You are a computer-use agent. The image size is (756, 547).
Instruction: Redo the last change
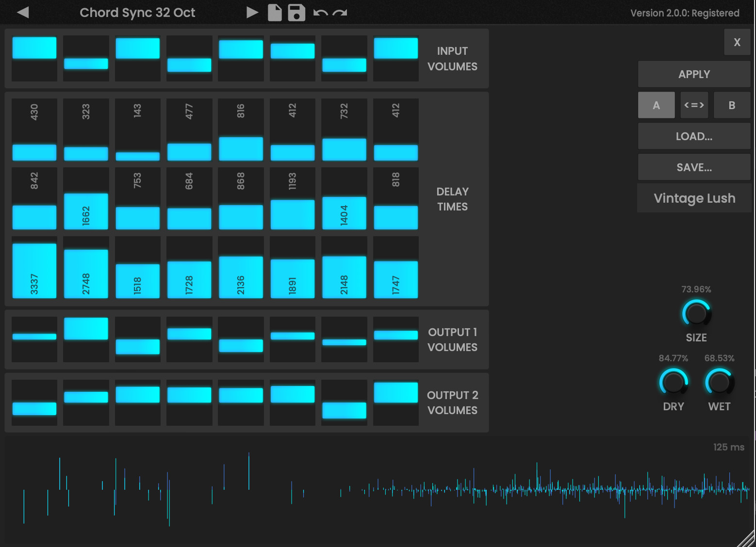point(340,13)
